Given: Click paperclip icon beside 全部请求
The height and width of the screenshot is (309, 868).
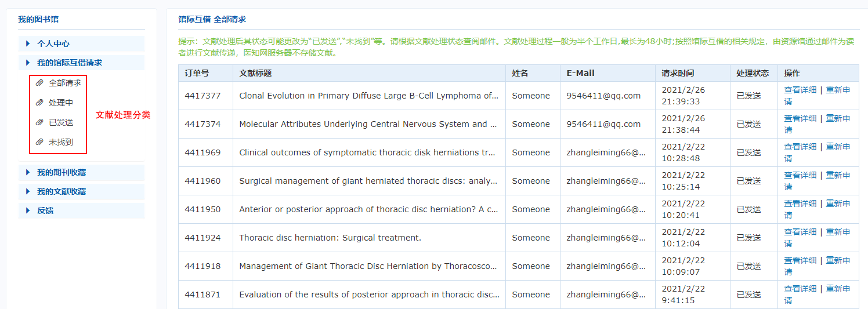Looking at the screenshot, I should point(39,83).
